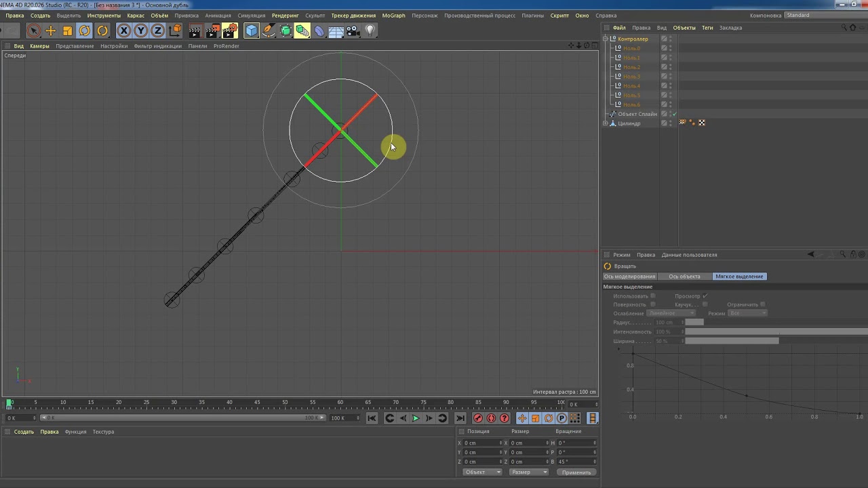
Task: Add a camera object
Action: click(353, 30)
